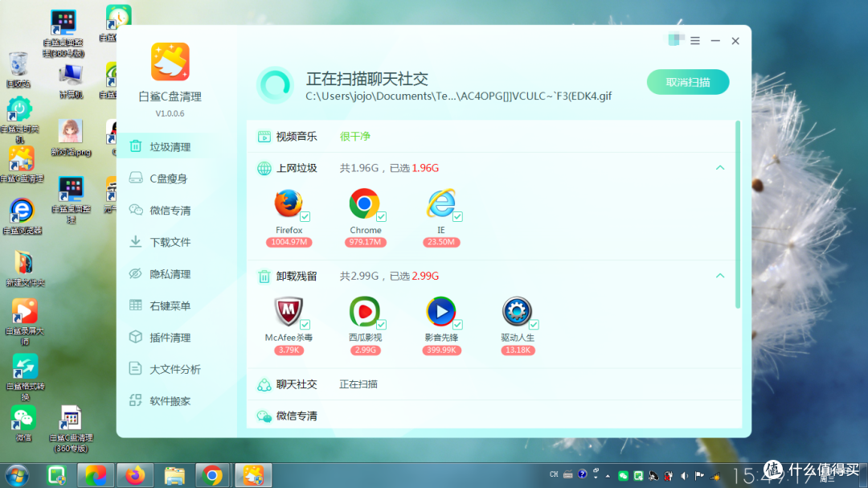Uncheck the 西瓜影视 checkbox

click(x=382, y=325)
